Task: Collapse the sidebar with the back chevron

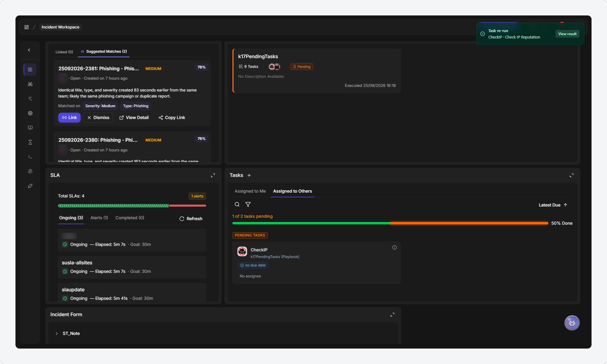Action: 29,50
